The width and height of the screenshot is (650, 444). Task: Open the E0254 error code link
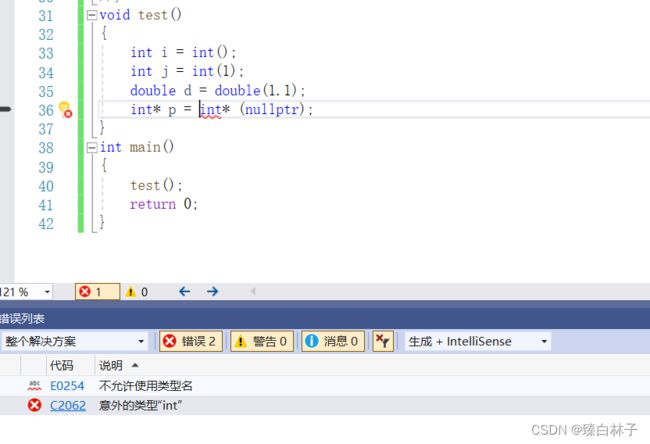66,385
